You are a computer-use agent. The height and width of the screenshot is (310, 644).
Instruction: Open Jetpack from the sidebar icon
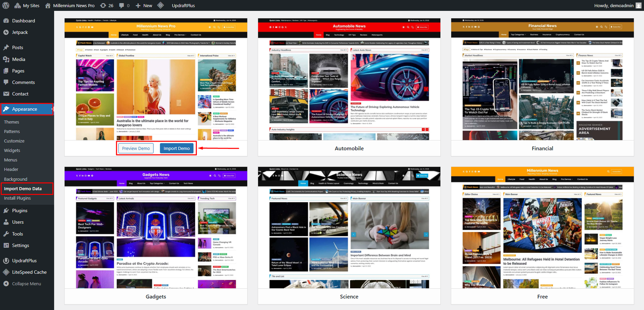tap(6, 33)
